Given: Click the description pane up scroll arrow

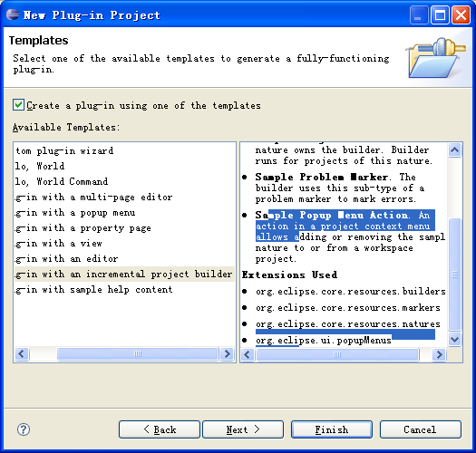Looking at the screenshot, I should point(454,149).
